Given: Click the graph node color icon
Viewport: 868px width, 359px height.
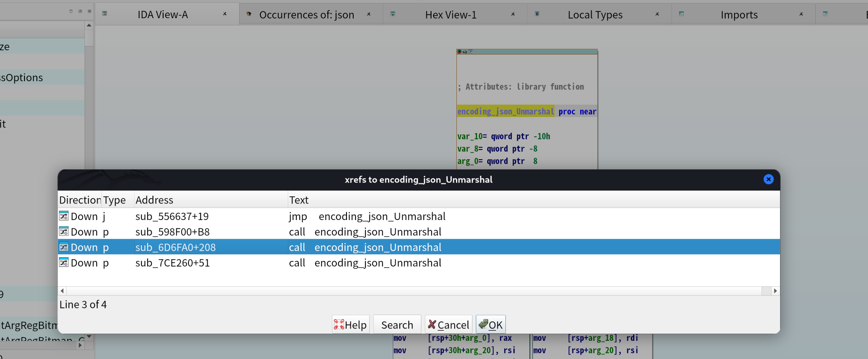Looking at the screenshot, I should 459,52.
